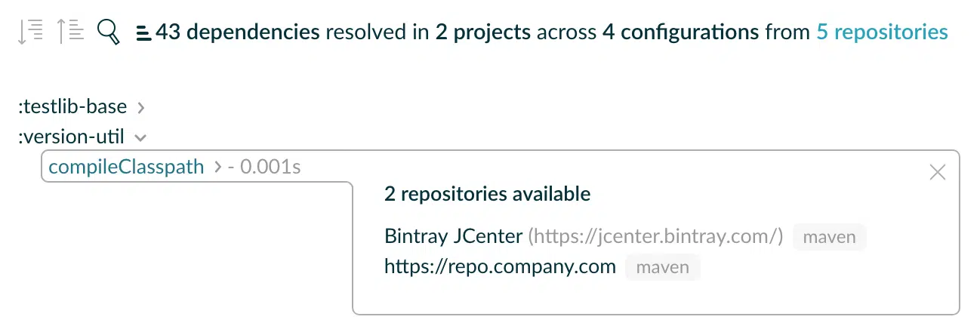Image resolution: width=980 pixels, height=332 pixels.
Task: Select the compileClasspath configuration
Action: (x=126, y=167)
